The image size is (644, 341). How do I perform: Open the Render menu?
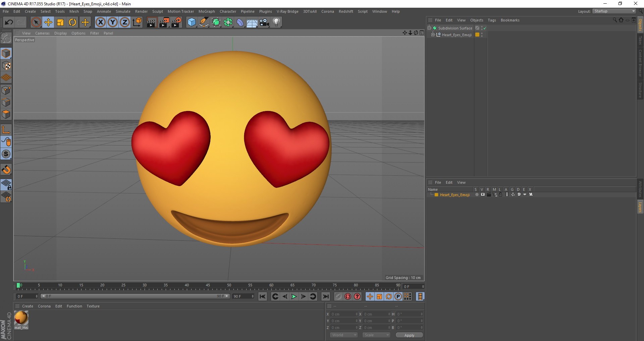141,11
